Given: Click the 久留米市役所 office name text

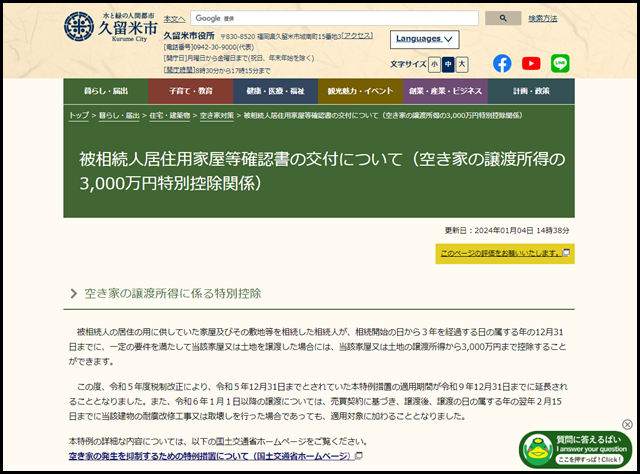Looking at the screenshot, I should click(189, 36).
